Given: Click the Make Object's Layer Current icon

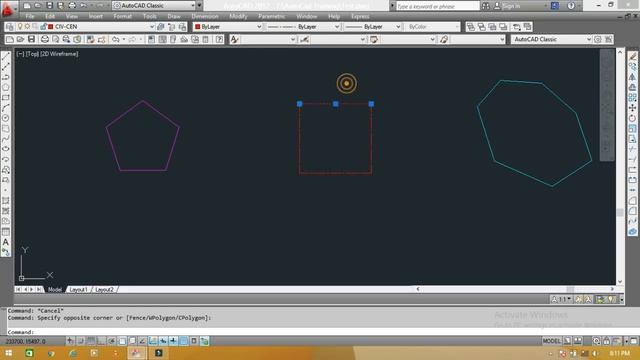Looking at the screenshot, I should [161, 27].
